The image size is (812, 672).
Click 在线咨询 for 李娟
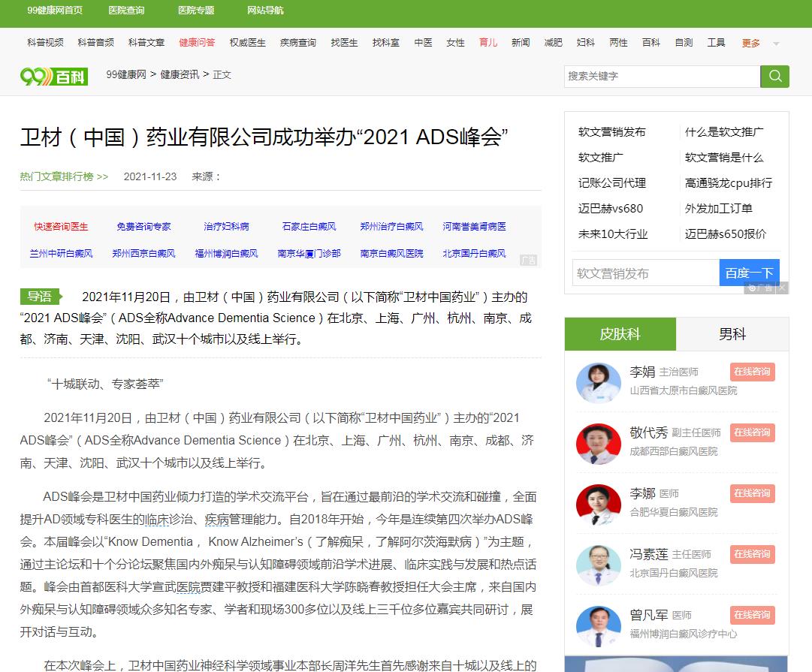click(753, 372)
